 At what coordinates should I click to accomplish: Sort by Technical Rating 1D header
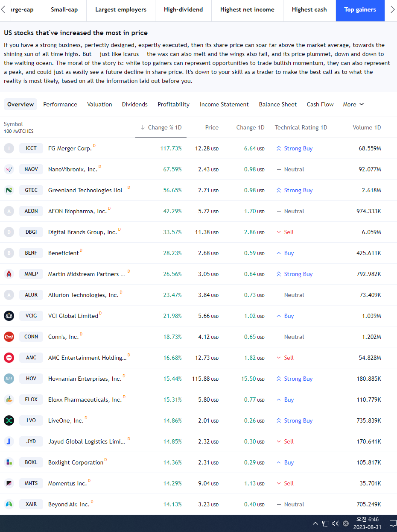(301, 127)
